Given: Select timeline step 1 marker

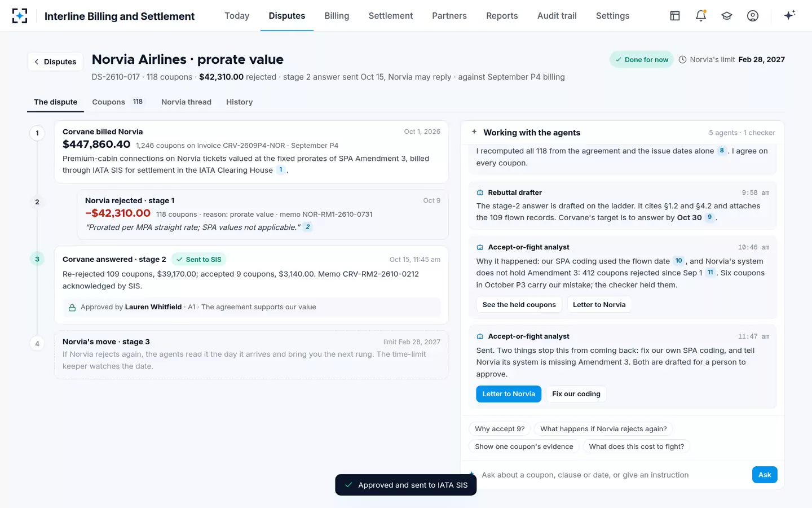Looking at the screenshot, I should click(x=37, y=133).
